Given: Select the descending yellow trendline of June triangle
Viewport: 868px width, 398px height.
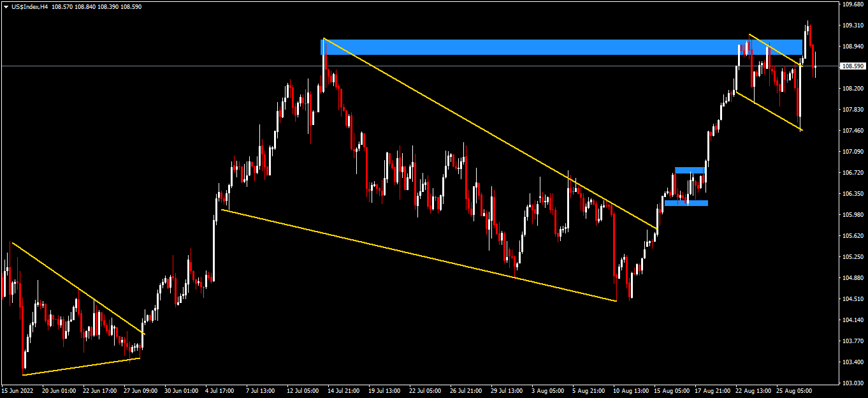Looking at the screenshot, I should 76,288.
